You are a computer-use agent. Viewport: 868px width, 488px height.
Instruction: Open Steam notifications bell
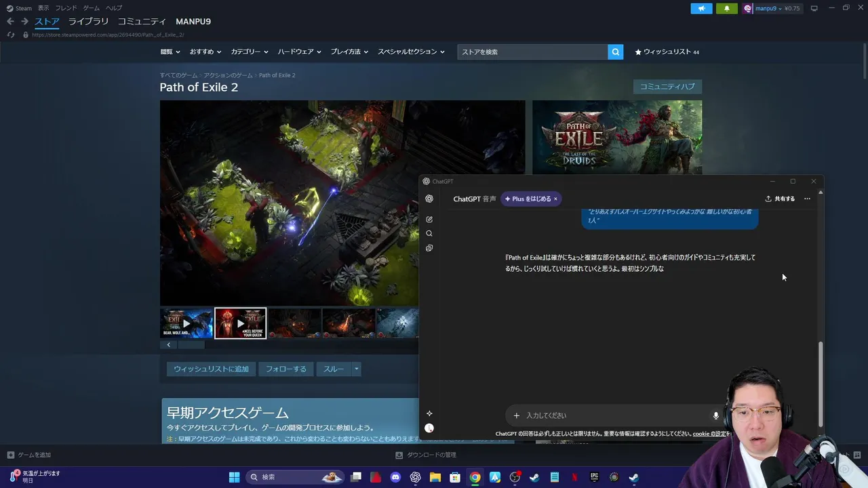pos(727,8)
